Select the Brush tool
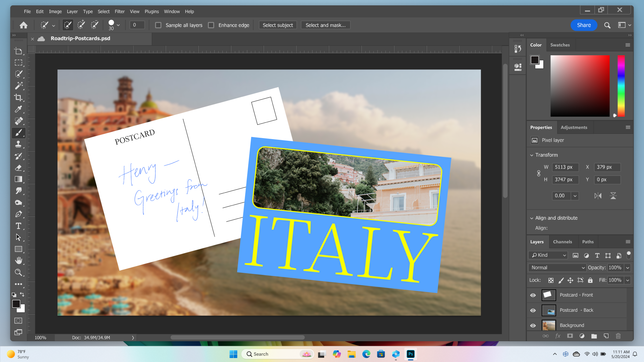Image resolution: width=644 pixels, height=362 pixels. tap(18, 133)
